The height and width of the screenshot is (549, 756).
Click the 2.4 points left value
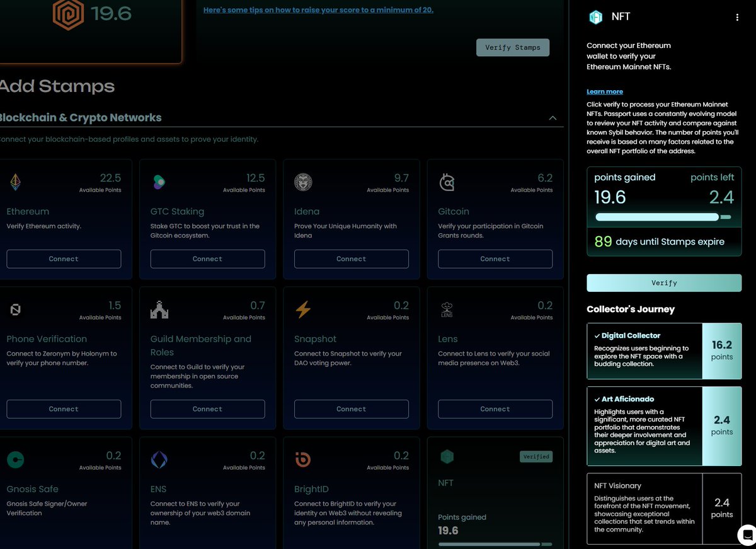[x=721, y=197]
